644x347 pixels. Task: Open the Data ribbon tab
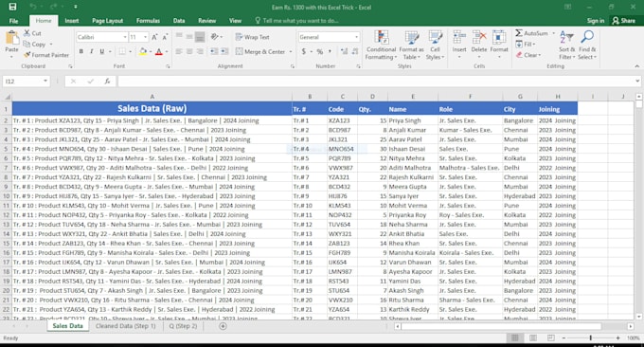point(179,21)
